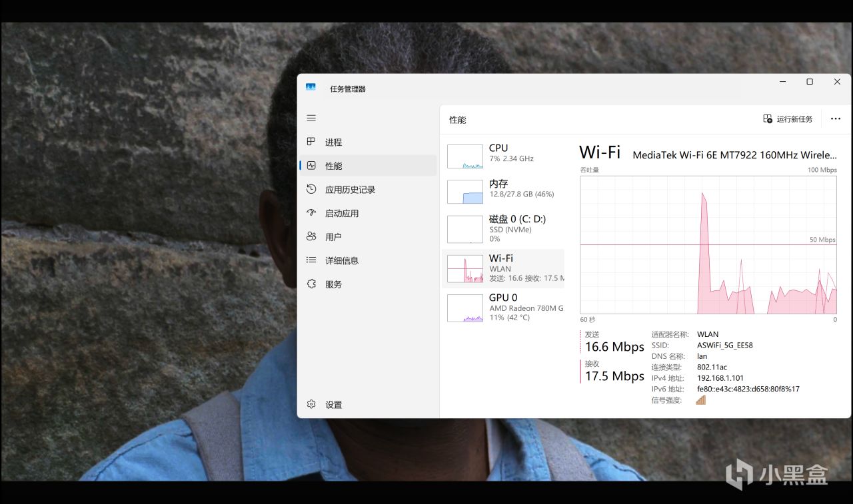Open the 服务 tab label
Image resolution: width=853 pixels, height=504 pixels.
pyautogui.click(x=333, y=284)
